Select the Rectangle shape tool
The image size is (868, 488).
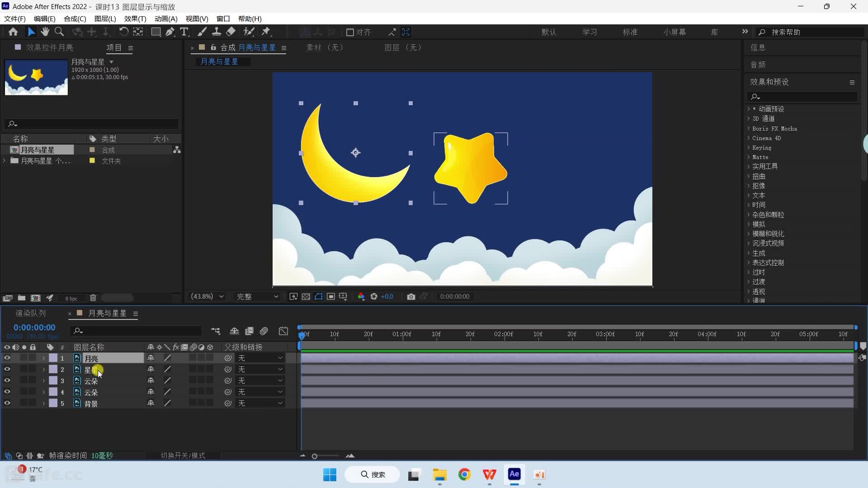tap(156, 32)
